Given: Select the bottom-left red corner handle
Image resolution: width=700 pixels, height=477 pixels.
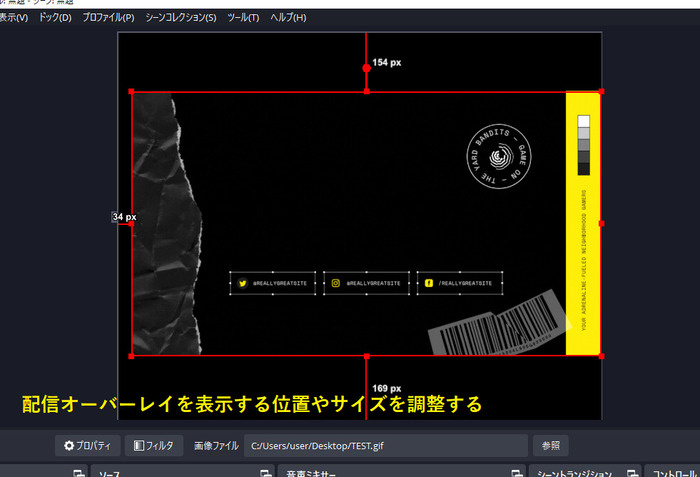Looking at the screenshot, I should point(131,356).
